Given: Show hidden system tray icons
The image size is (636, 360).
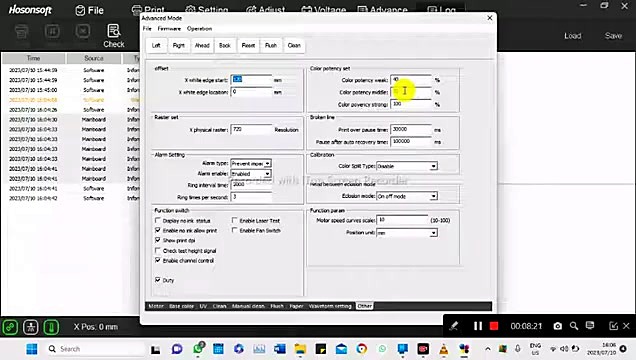Looking at the screenshot, I should (x=488, y=349).
